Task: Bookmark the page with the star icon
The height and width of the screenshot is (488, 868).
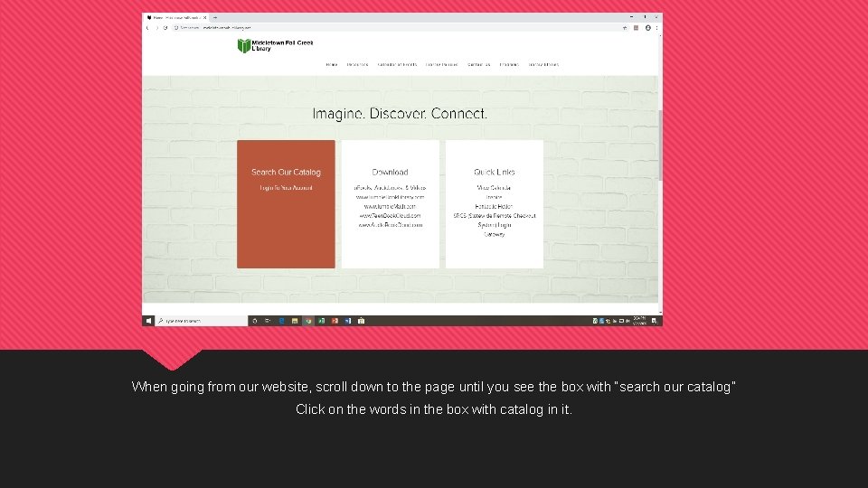Action: 625,28
